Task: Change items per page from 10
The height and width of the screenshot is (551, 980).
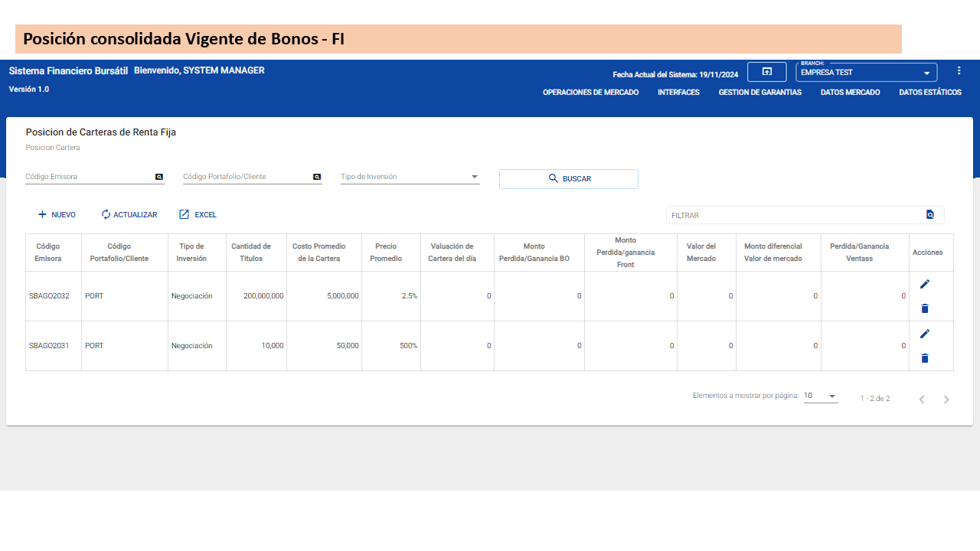Action: (819, 396)
